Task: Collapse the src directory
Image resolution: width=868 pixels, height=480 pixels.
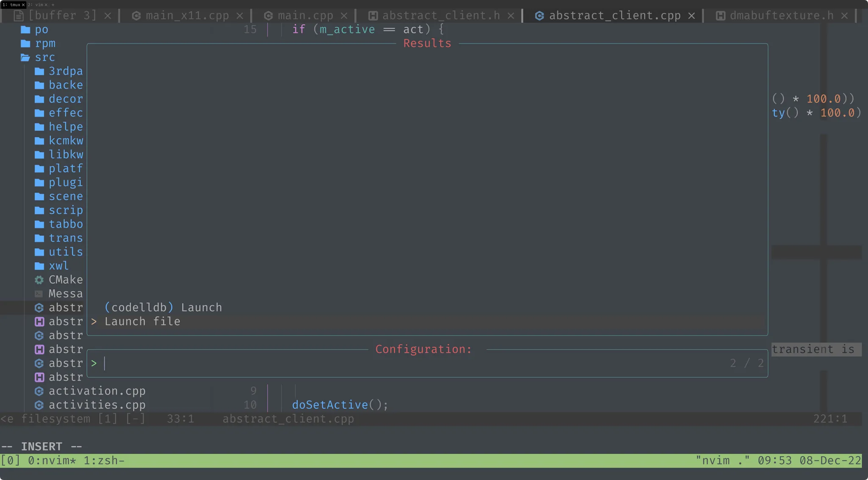Action: click(45, 57)
